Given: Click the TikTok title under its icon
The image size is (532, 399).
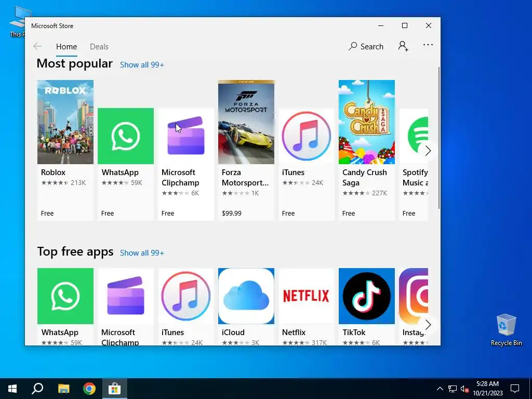Looking at the screenshot, I should click(354, 332).
